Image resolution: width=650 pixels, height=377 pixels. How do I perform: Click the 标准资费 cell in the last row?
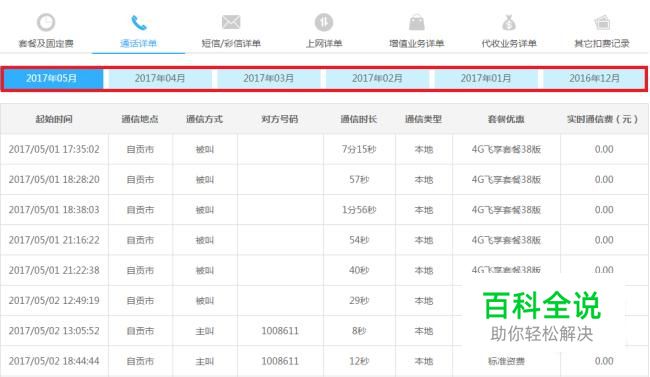click(506, 361)
